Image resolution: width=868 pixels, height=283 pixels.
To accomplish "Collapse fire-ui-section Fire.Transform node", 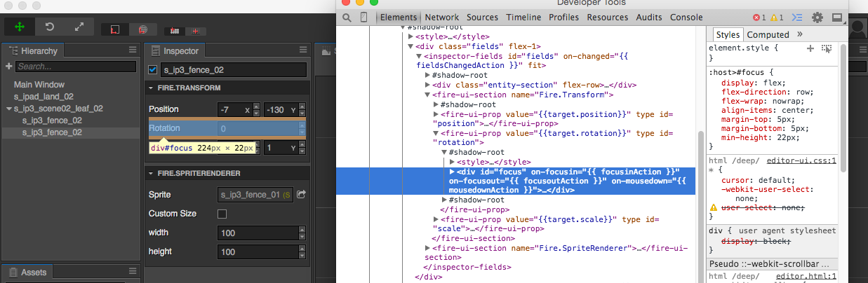I will [428, 95].
